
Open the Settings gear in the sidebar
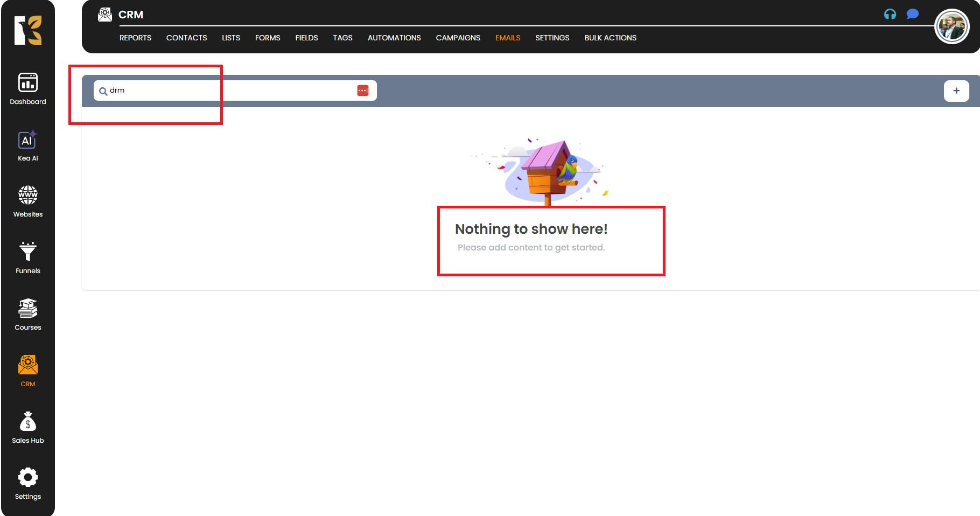28,484
